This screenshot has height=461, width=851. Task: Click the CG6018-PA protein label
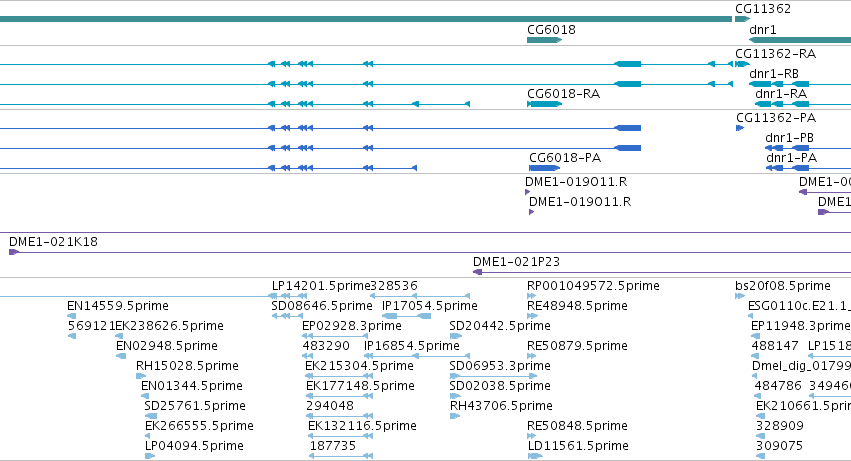(565, 157)
